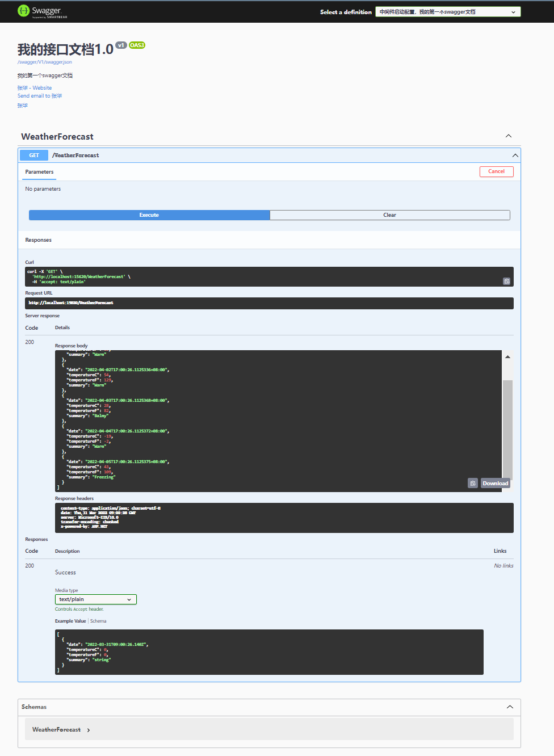Click the response body scrollbar thumb
This screenshot has height=756, width=554.
(507, 429)
